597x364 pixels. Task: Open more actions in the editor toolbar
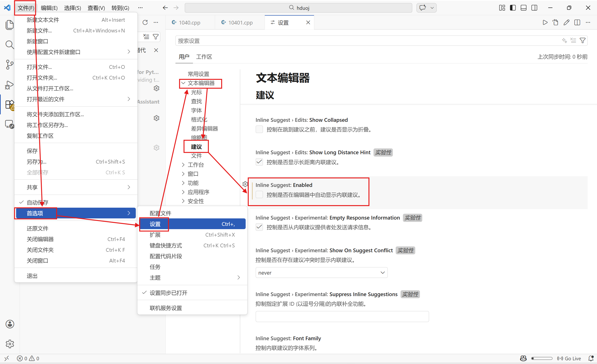588,23
